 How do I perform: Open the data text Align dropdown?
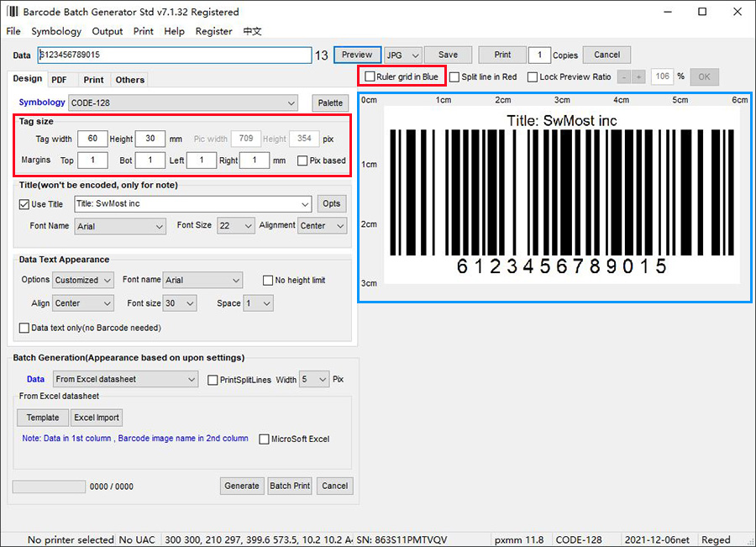[83, 303]
